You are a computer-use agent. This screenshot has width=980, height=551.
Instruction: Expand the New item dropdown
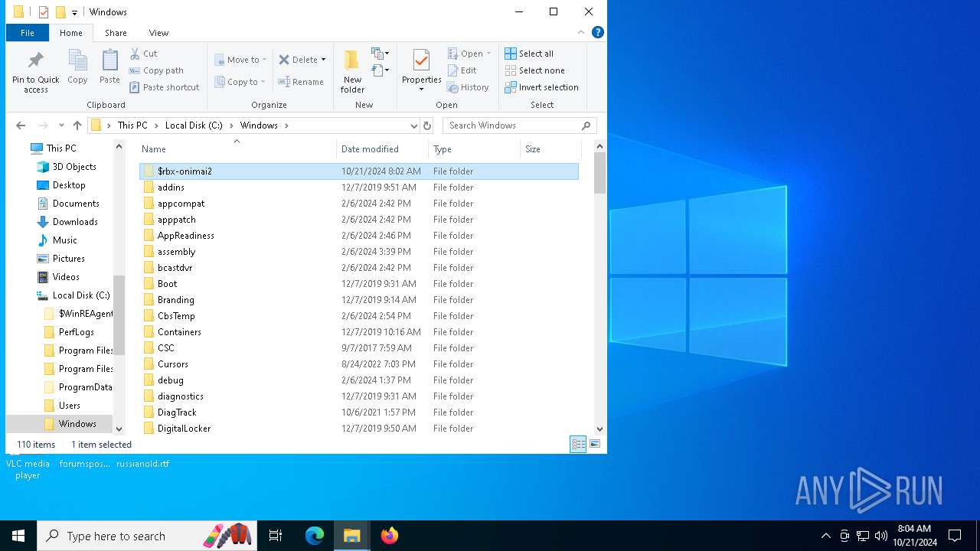[x=381, y=54]
